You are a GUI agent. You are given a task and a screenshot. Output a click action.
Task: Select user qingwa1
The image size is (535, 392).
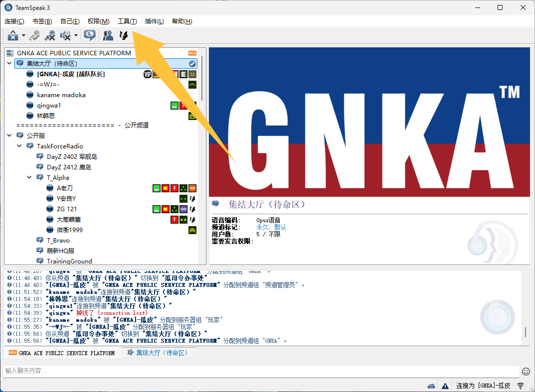tap(49, 105)
